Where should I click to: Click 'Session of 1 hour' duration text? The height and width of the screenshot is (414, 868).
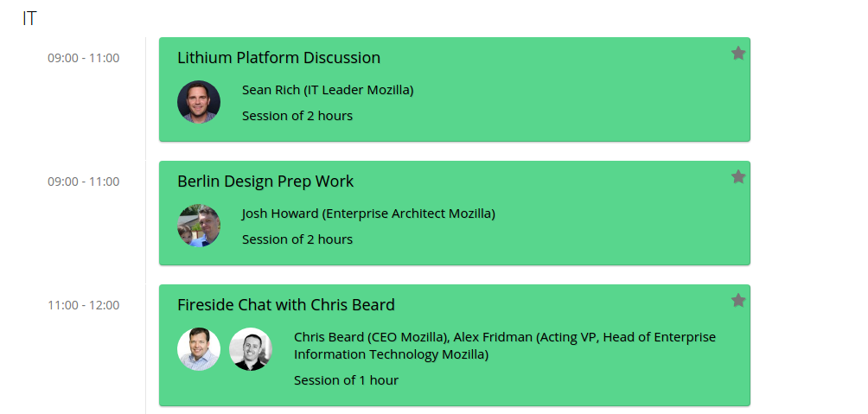click(346, 380)
